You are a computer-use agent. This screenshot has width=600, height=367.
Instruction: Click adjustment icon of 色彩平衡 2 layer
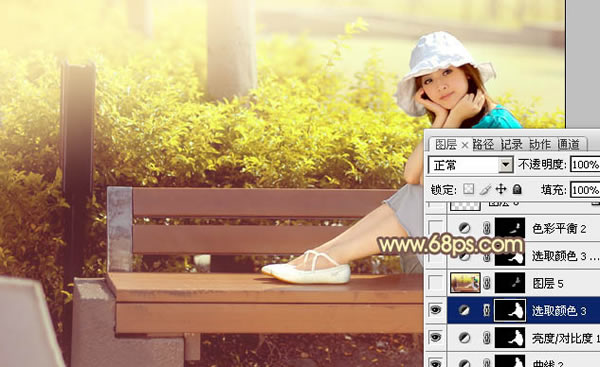pyautogui.click(x=464, y=228)
